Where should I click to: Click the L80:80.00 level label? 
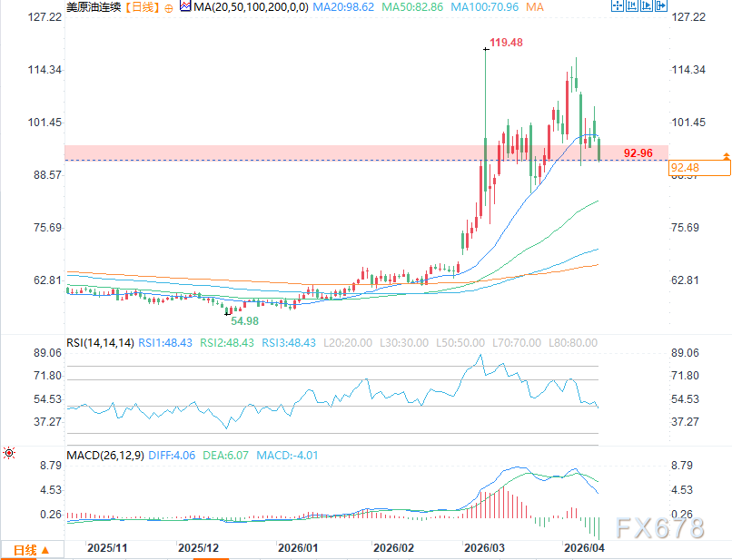(x=573, y=342)
